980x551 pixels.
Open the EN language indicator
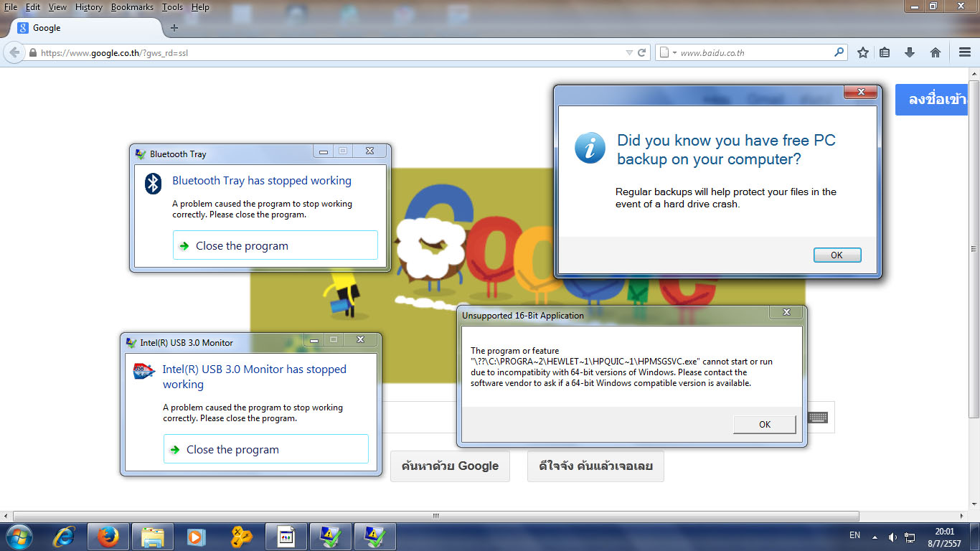854,535
